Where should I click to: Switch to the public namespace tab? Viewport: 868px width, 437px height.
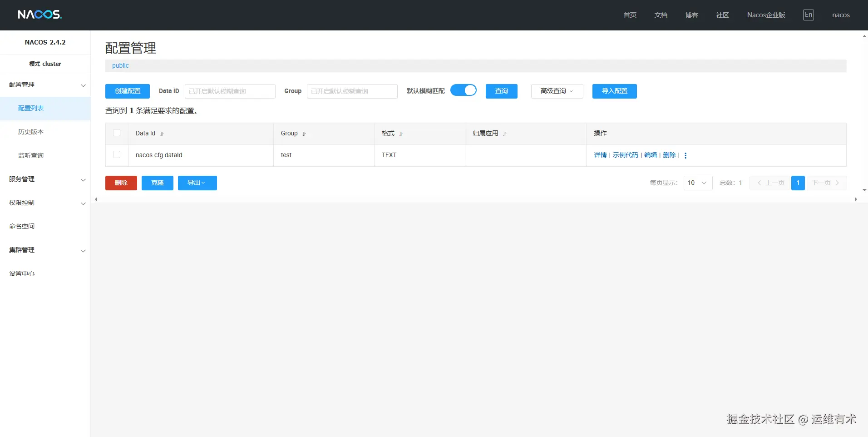pos(120,65)
